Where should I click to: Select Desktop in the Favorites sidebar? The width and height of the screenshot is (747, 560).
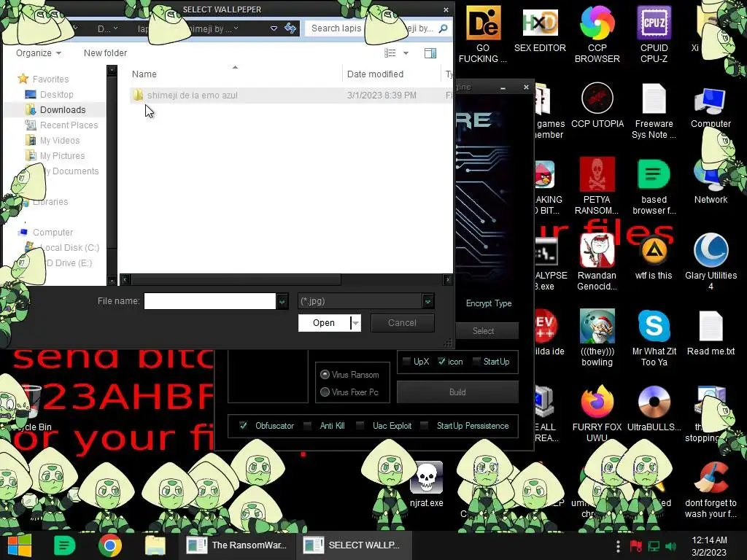pyautogui.click(x=56, y=94)
